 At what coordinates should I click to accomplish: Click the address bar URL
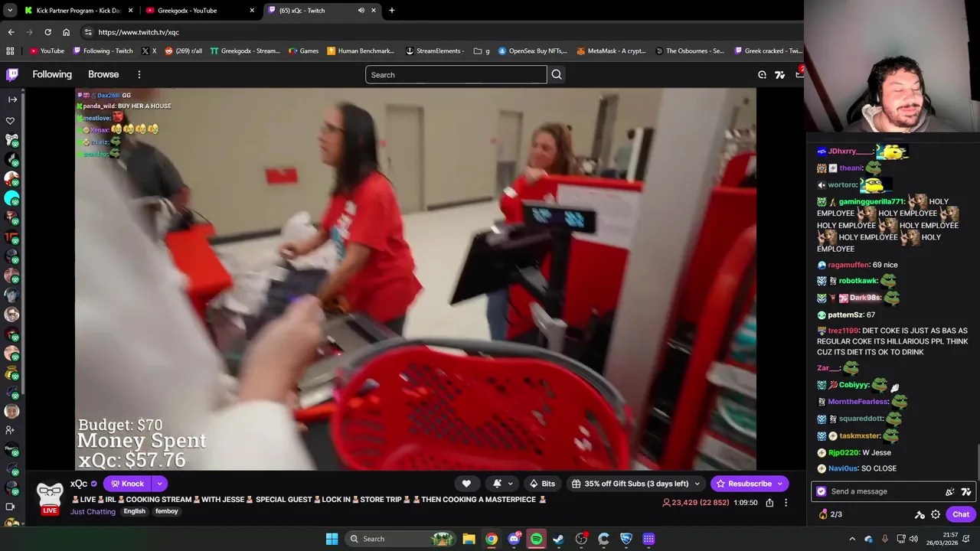pyautogui.click(x=139, y=32)
